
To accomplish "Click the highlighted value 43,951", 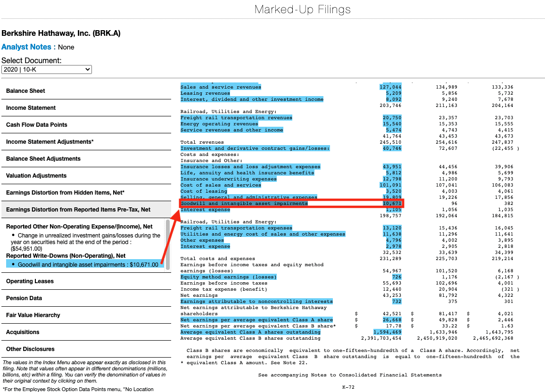I will tap(392, 167).
